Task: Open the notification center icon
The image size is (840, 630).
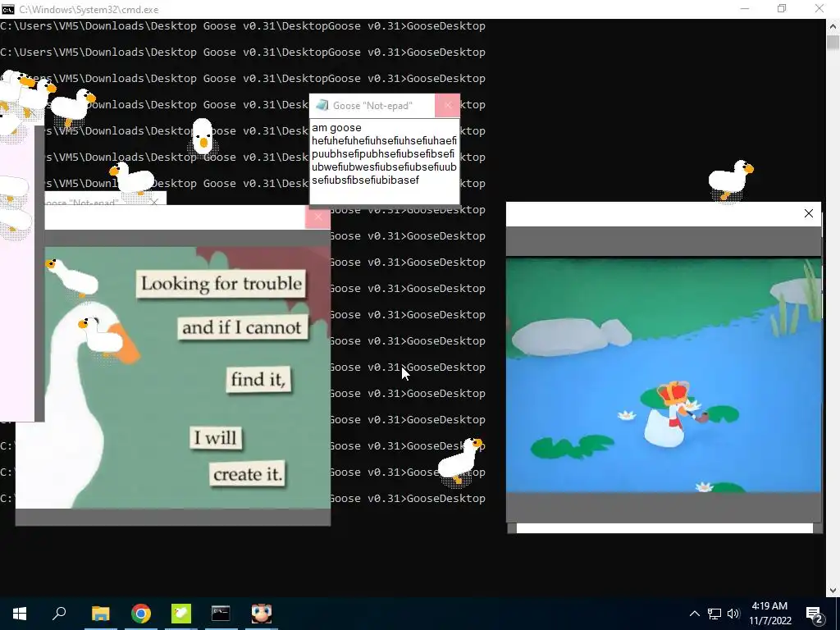Action: pos(815,614)
